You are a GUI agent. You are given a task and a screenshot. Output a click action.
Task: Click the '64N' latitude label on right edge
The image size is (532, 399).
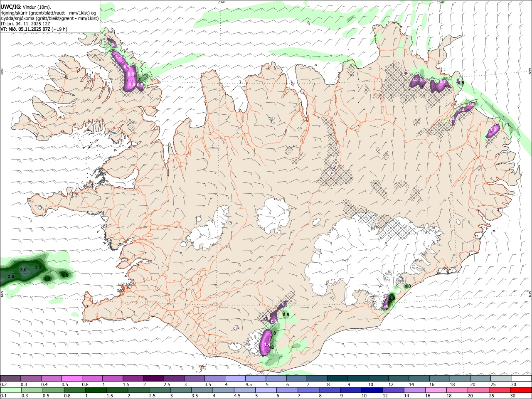tap(530, 294)
